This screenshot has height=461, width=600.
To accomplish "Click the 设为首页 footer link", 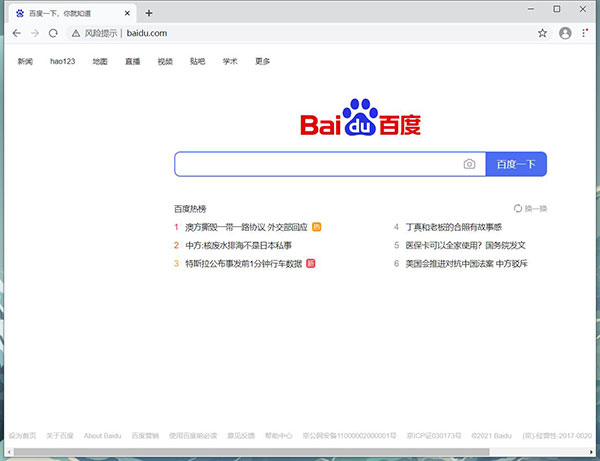I will tap(22, 436).
